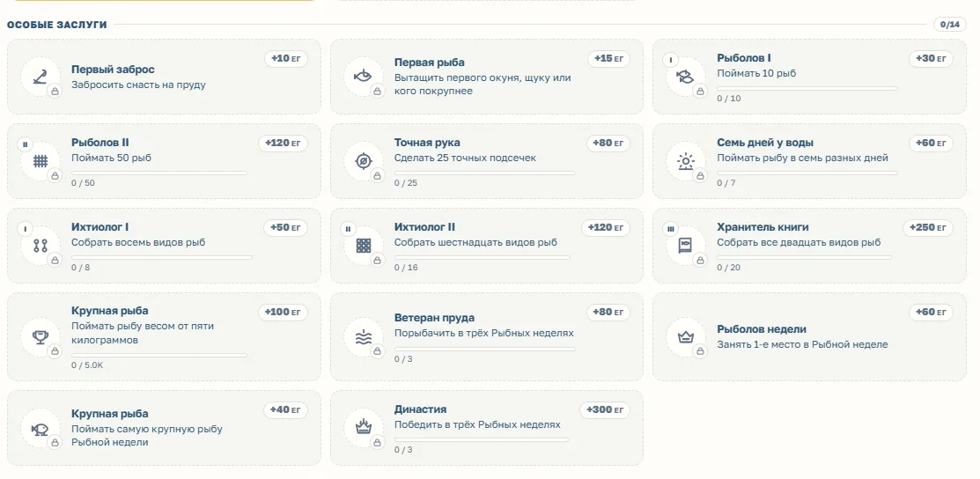Click the 'Забросить снасть на пруду' description

138,85
